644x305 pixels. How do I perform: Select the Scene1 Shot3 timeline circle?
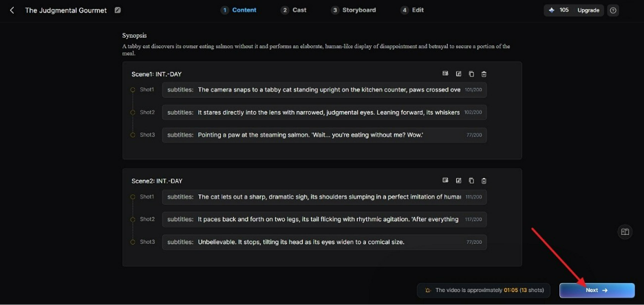tap(133, 135)
